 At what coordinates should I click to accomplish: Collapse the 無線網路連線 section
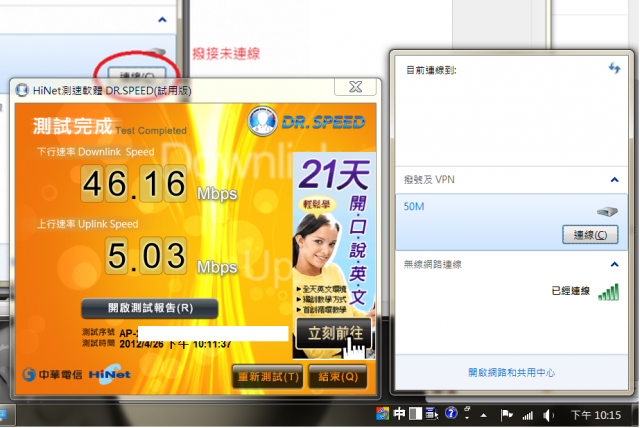point(614,264)
